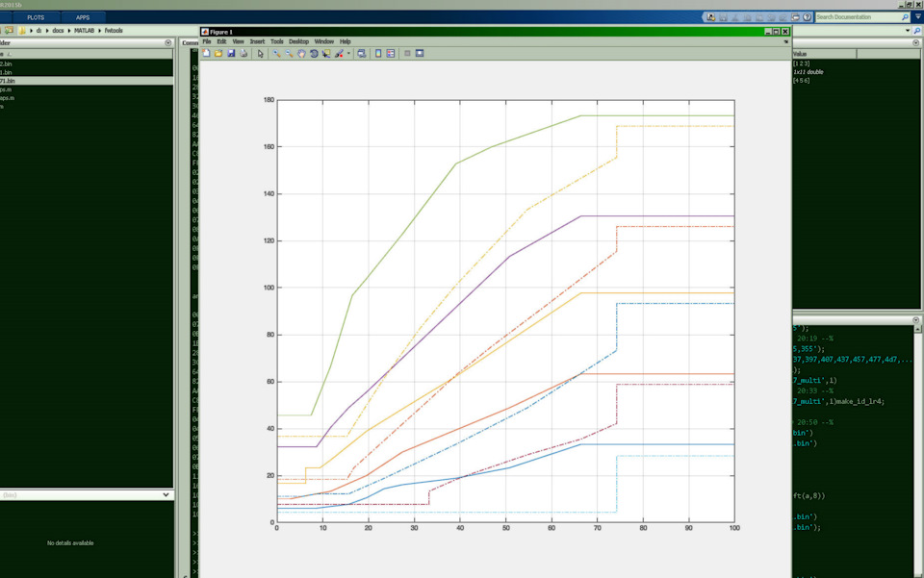
Task: Expand the toolstrip minimize arrow
Action: click(x=918, y=17)
